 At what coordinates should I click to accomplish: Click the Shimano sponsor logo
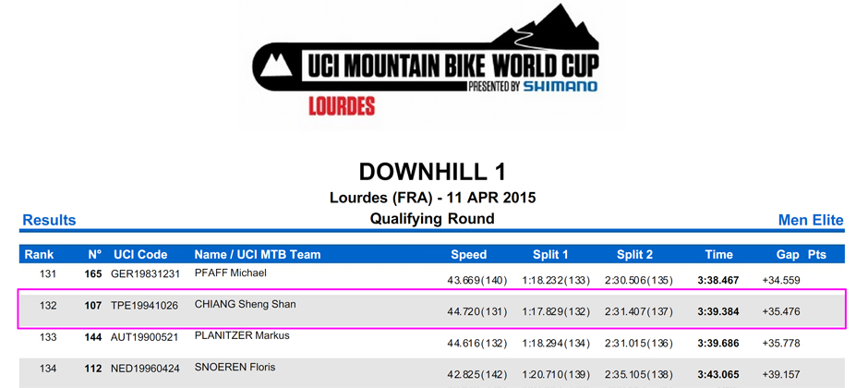(560, 86)
